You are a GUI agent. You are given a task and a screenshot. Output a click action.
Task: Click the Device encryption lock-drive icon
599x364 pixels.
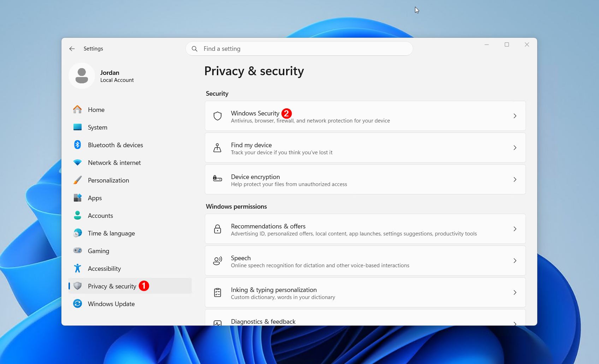[x=218, y=179]
